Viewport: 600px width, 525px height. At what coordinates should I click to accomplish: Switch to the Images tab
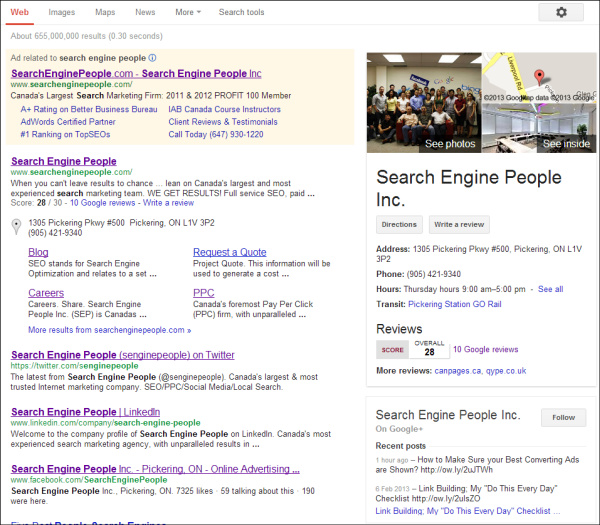(62, 12)
